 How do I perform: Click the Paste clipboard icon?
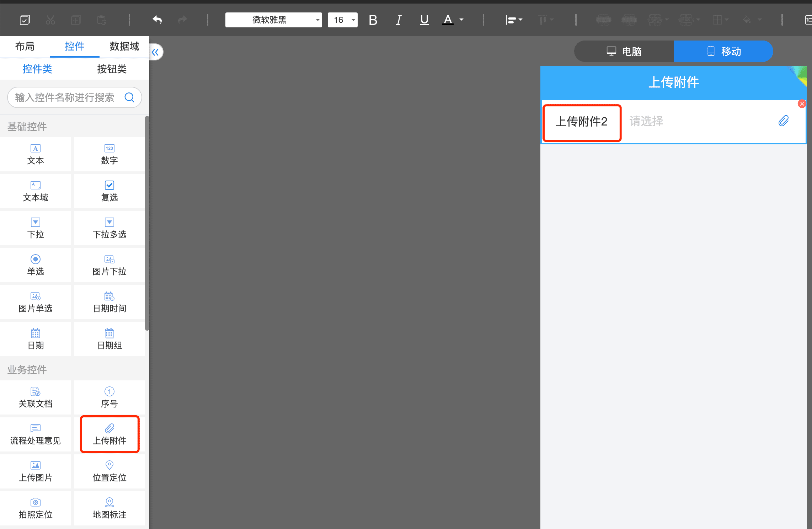tap(102, 20)
